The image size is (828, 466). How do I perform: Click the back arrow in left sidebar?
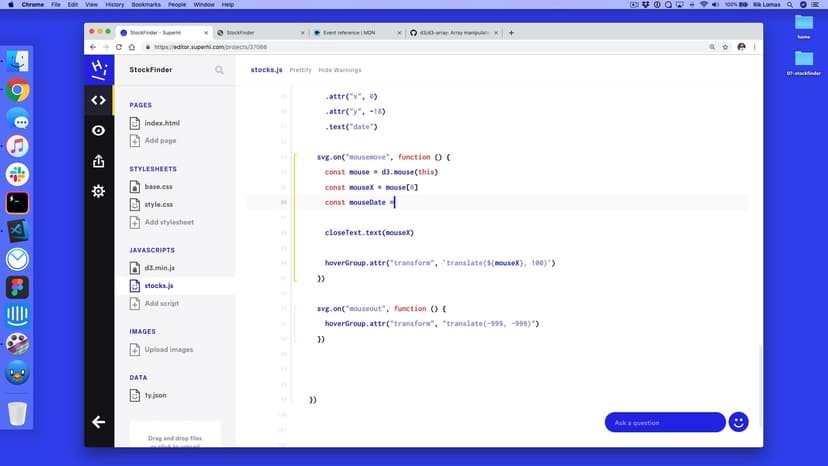pos(98,422)
